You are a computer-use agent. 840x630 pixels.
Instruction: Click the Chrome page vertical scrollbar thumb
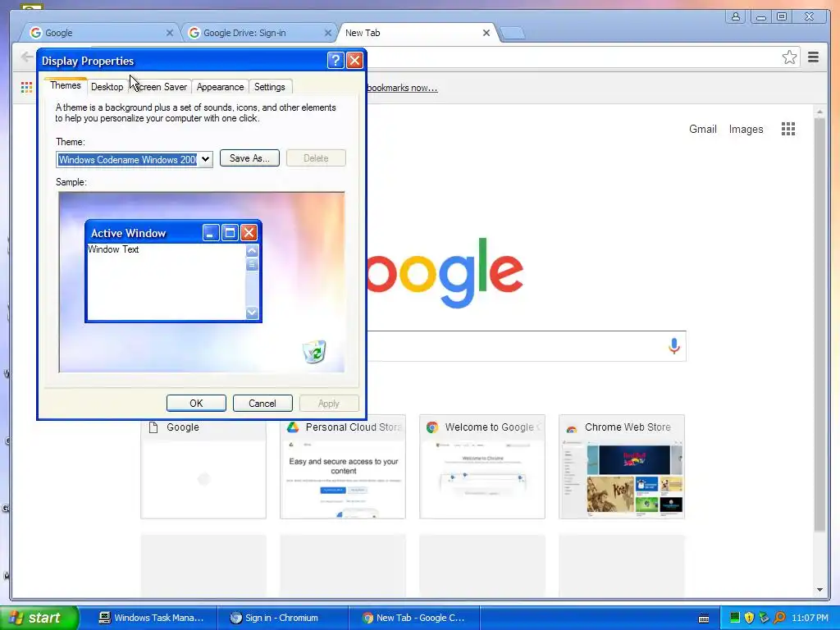pos(819,324)
